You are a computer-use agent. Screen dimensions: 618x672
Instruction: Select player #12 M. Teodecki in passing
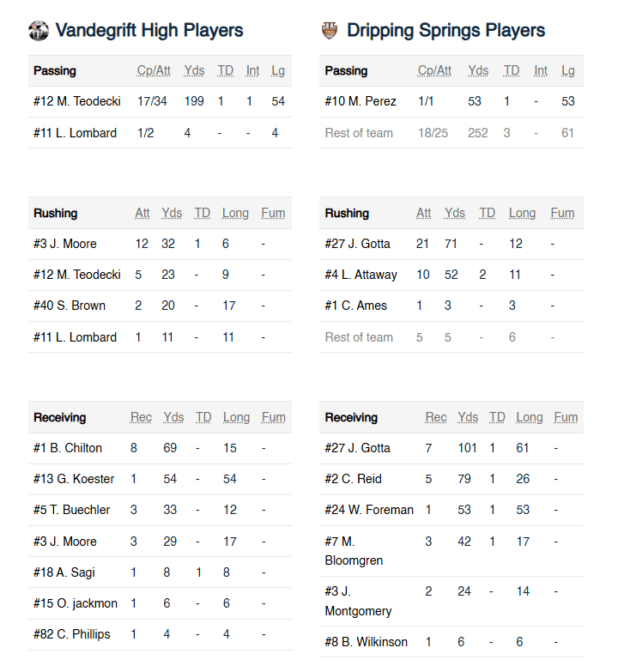click(76, 101)
